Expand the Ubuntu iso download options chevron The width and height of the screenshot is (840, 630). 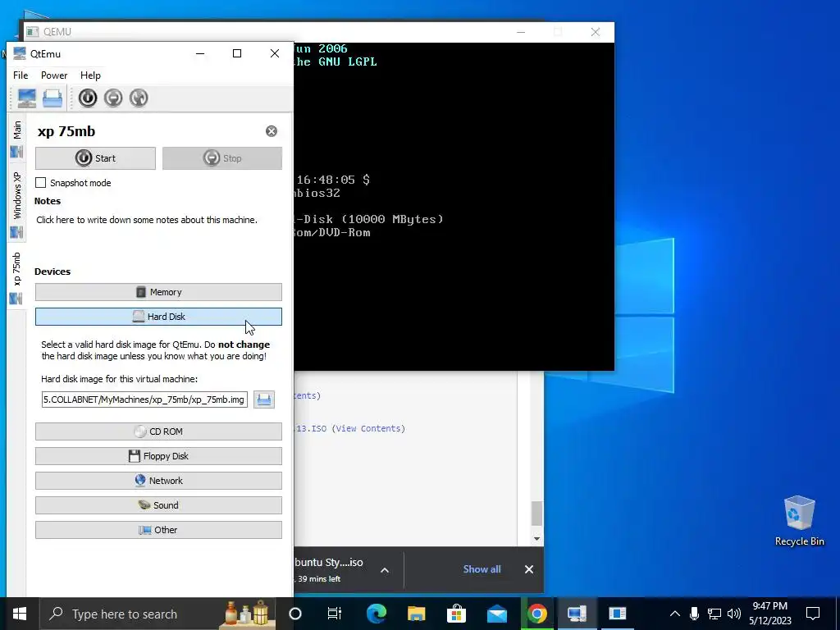click(x=385, y=571)
